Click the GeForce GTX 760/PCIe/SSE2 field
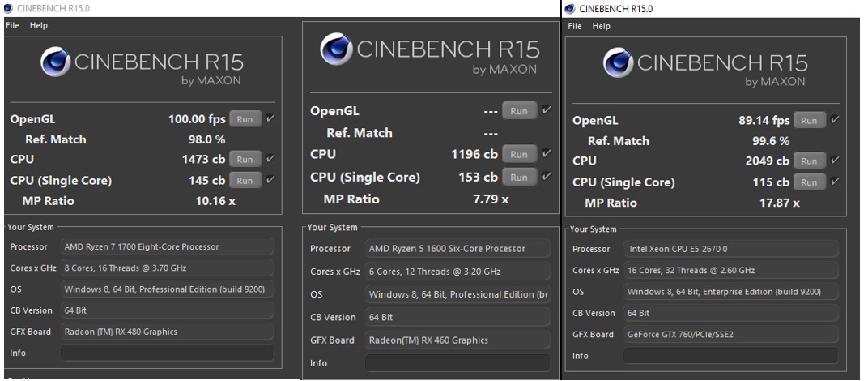This screenshot has height=381, width=868. coord(730,335)
